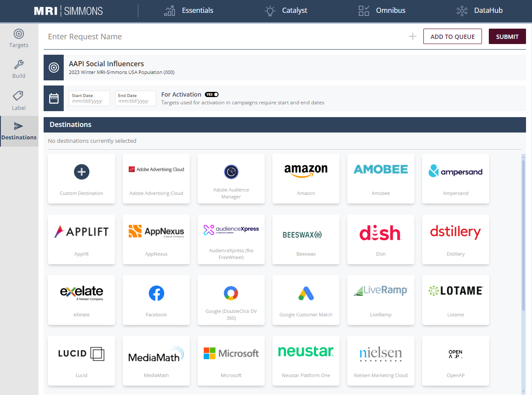
Task: Submit the request
Action: pyautogui.click(x=507, y=37)
